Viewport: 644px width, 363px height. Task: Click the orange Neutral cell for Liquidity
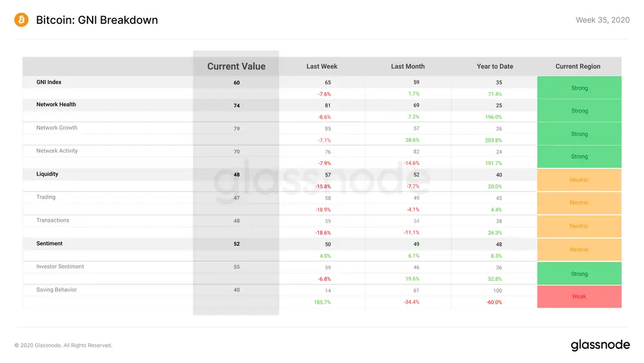point(579,180)
